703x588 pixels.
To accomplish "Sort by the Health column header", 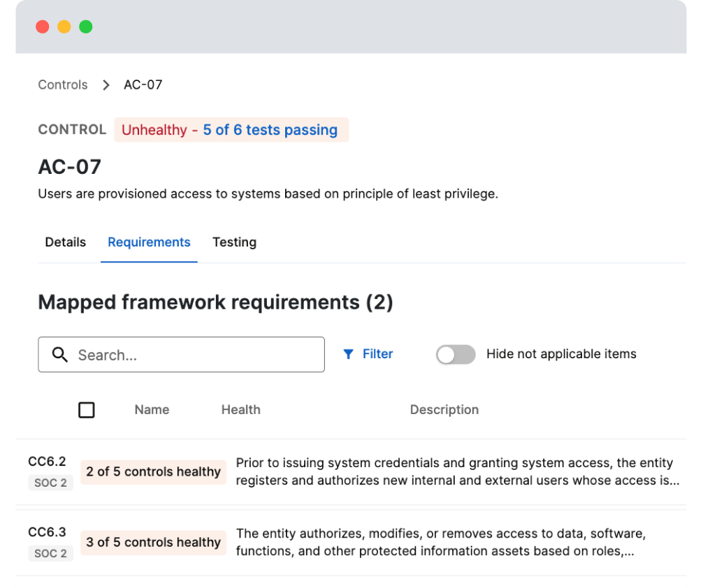I will [241, 410].
